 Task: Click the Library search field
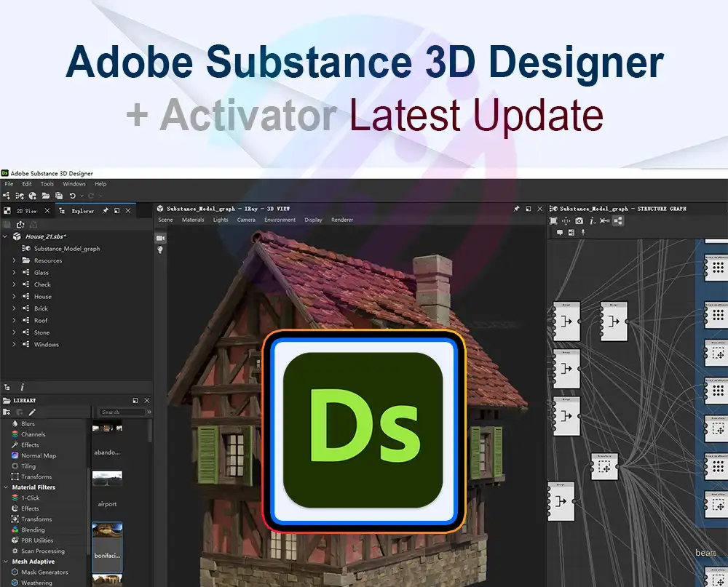(x=121, y=412)
